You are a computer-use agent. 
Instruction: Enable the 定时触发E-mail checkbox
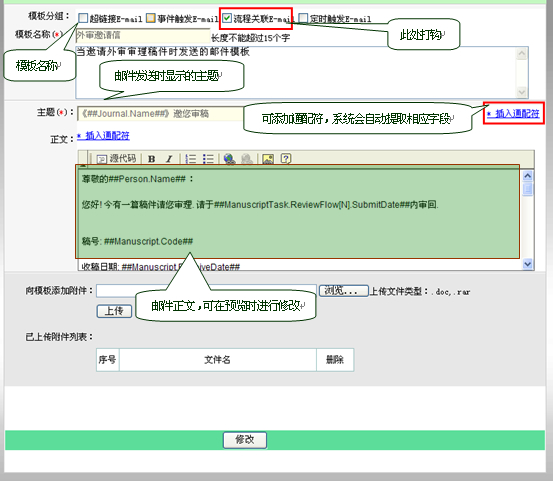303,18
